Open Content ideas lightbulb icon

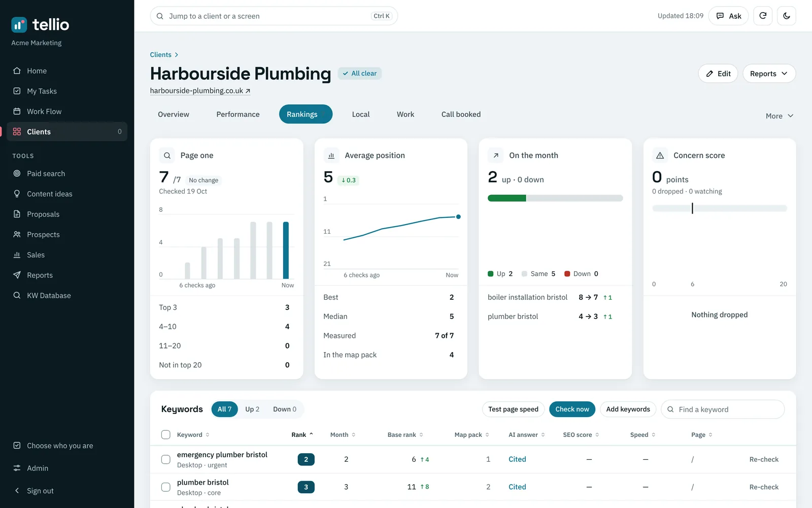click(x=17, y=194)
